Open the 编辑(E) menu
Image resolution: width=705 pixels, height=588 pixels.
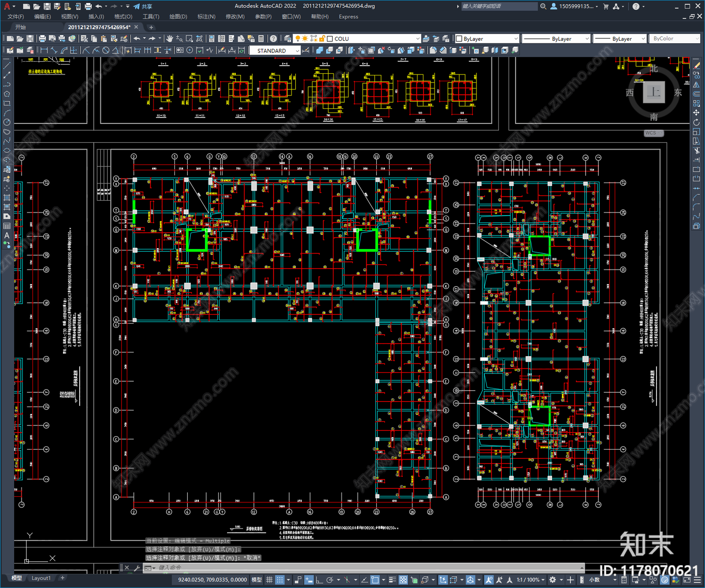(42, 17)
